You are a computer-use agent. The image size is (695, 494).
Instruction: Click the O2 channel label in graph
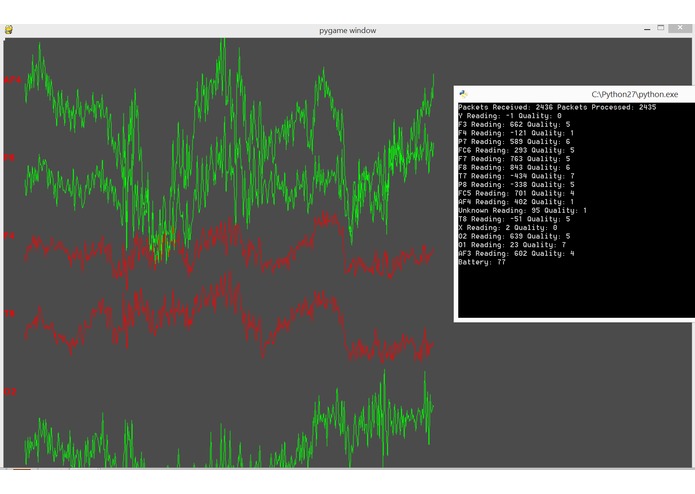(x=10, y=392)
